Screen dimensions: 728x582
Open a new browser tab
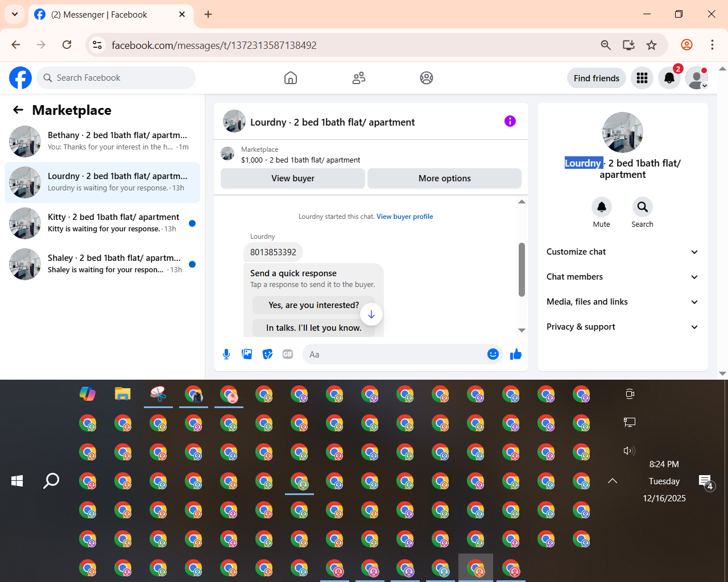pos(208,14)
